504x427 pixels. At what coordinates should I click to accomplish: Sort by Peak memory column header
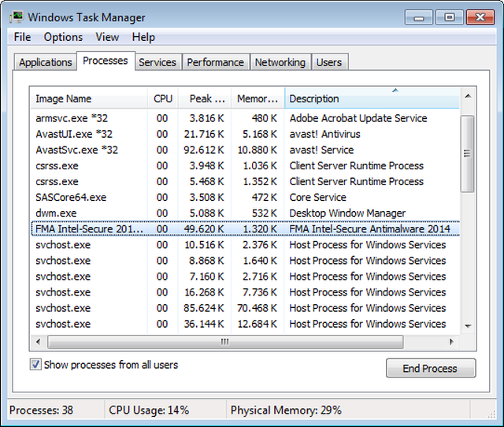coord(205,98)
